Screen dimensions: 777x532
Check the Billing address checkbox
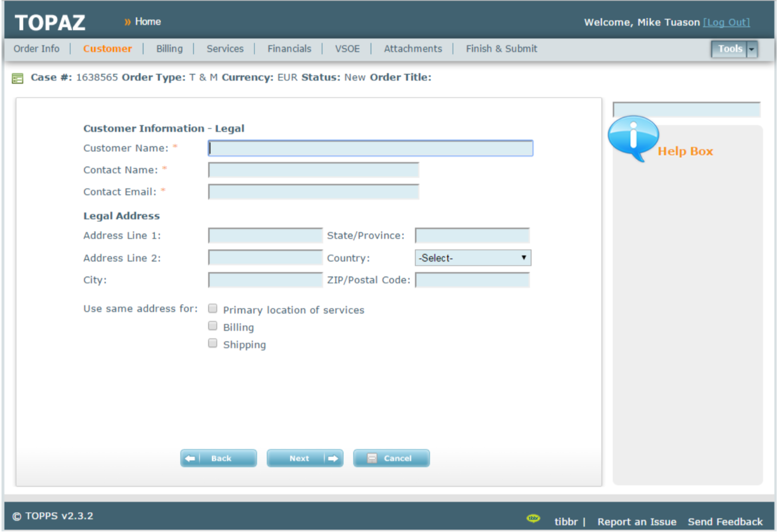pos(213,326)
